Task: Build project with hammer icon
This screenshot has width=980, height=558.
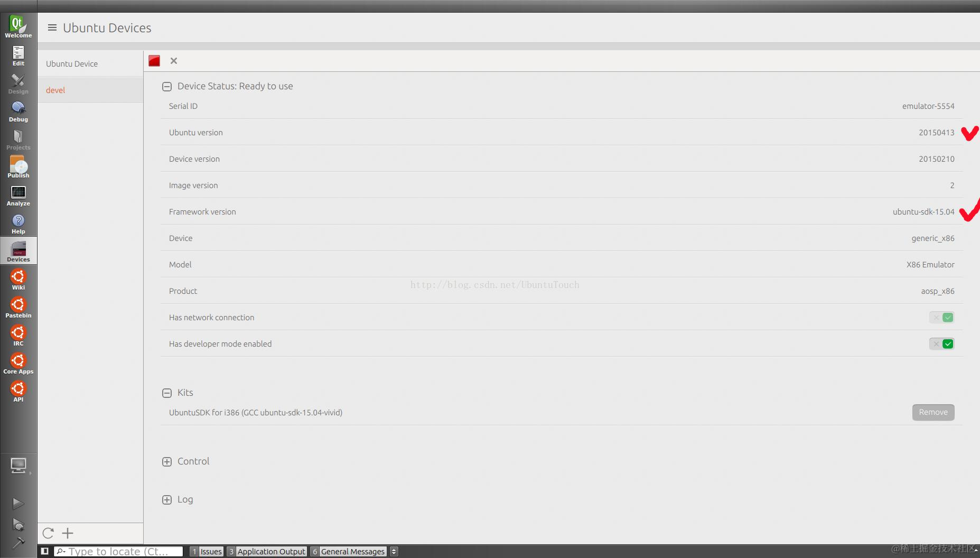Action: (x=18, y=543)
